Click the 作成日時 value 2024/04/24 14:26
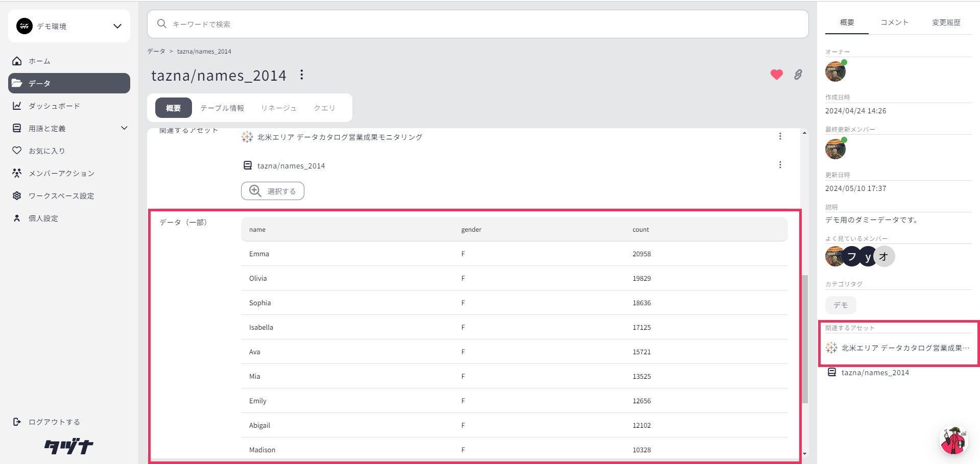Screen dimensions: 980x464 [x=856, y=111]
